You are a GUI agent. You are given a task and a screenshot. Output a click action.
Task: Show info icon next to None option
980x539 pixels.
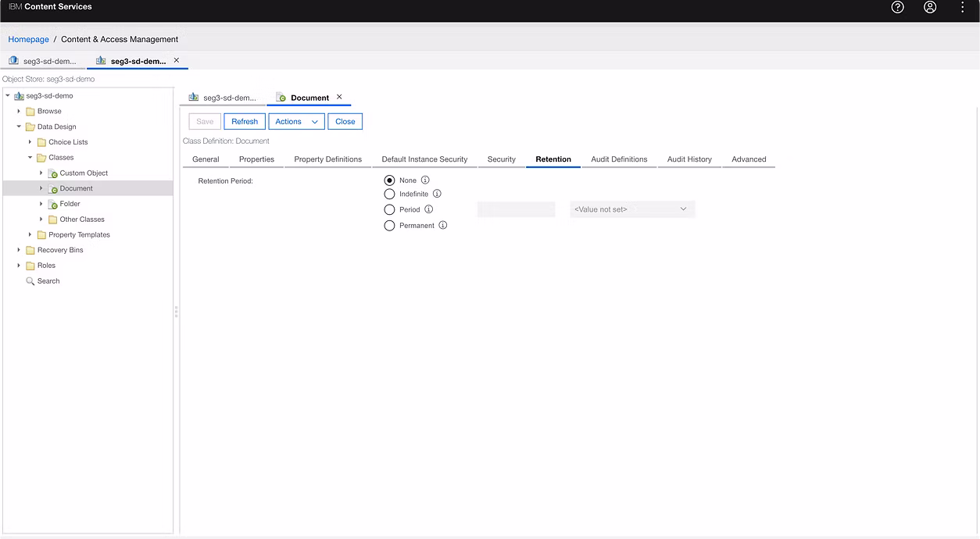pyautogui.click(x=425, y=180)
